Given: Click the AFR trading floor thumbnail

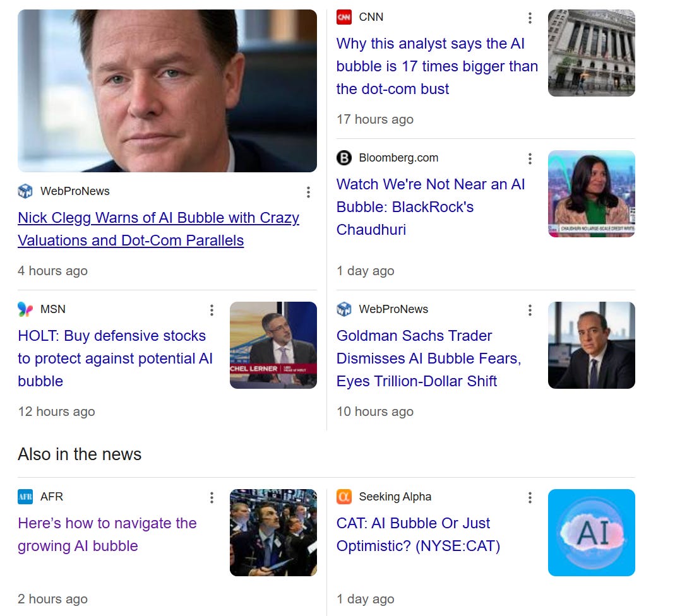Looking at the screenshot, I should pyautogui.click(x=273, y=533).
